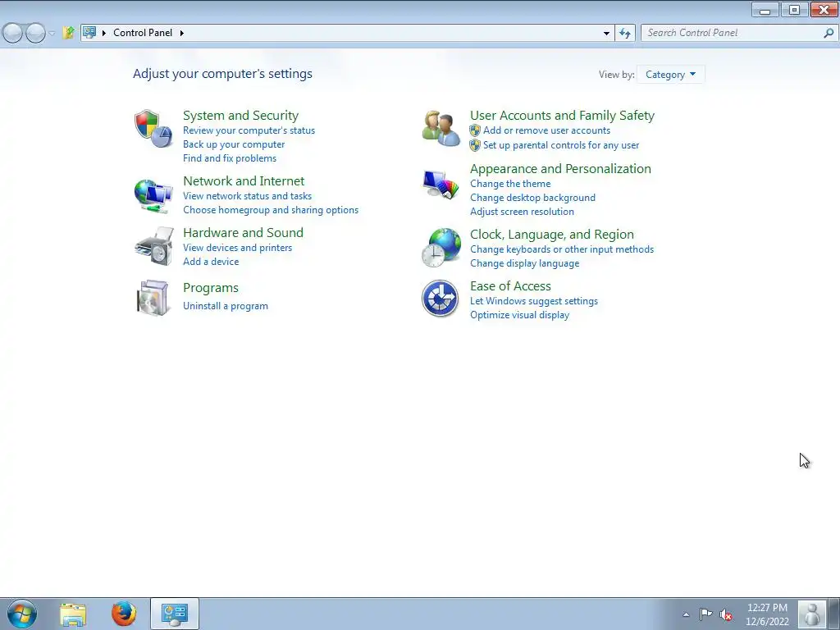840x630 pixels.
Task: Open the Network and Internet heading
Action: pos(243,181)
